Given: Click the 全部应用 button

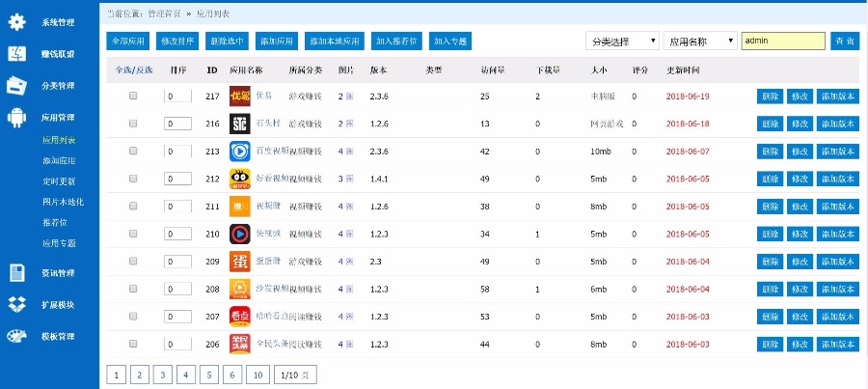Looking at the screenshot, I should click(x=128, y=41).
